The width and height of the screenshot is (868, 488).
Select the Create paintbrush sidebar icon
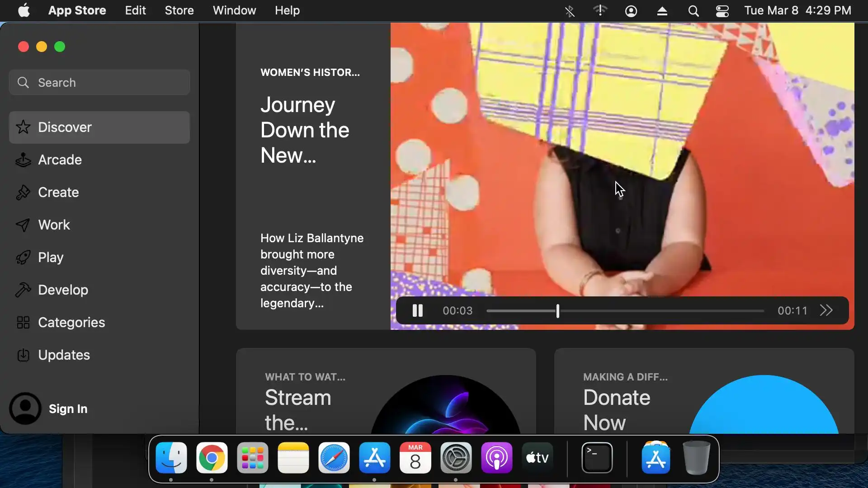[x=23, y=192]
